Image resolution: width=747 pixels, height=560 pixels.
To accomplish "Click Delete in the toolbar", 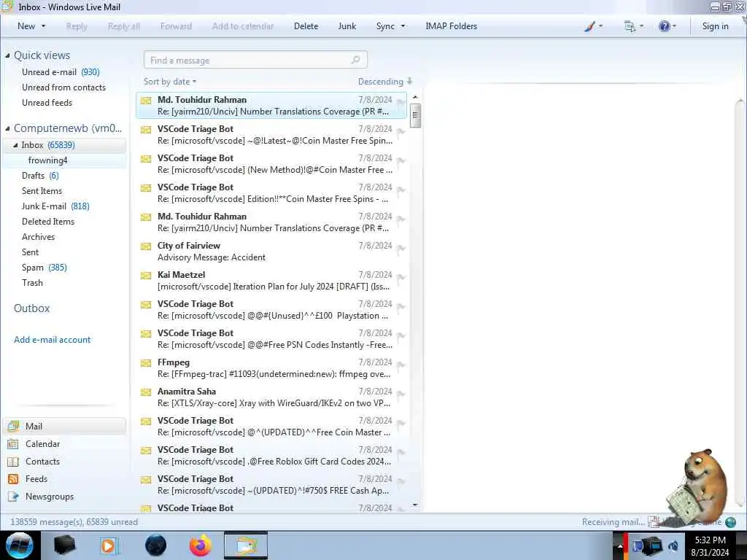I will pos(306,26).
